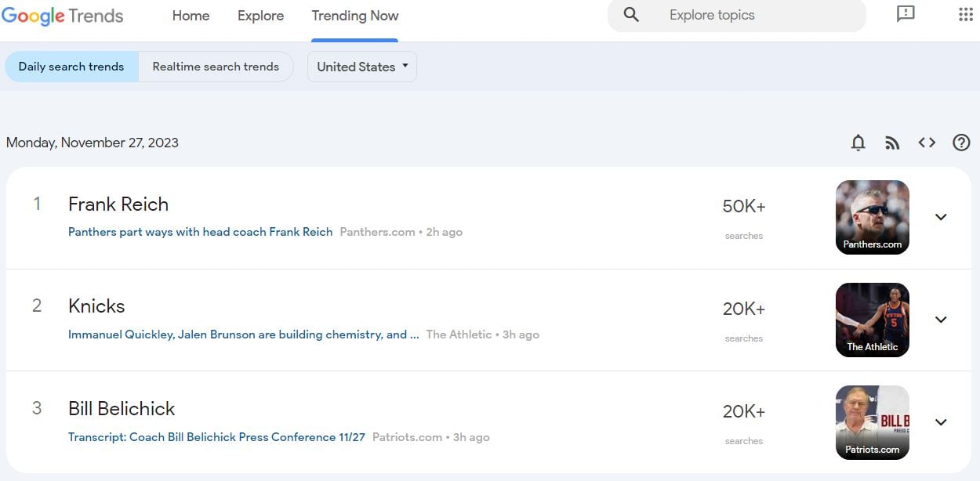Viewport: 980px width, 481px height.
Task: Expand the Frank Reich trend row
Action: pos(941,217)
